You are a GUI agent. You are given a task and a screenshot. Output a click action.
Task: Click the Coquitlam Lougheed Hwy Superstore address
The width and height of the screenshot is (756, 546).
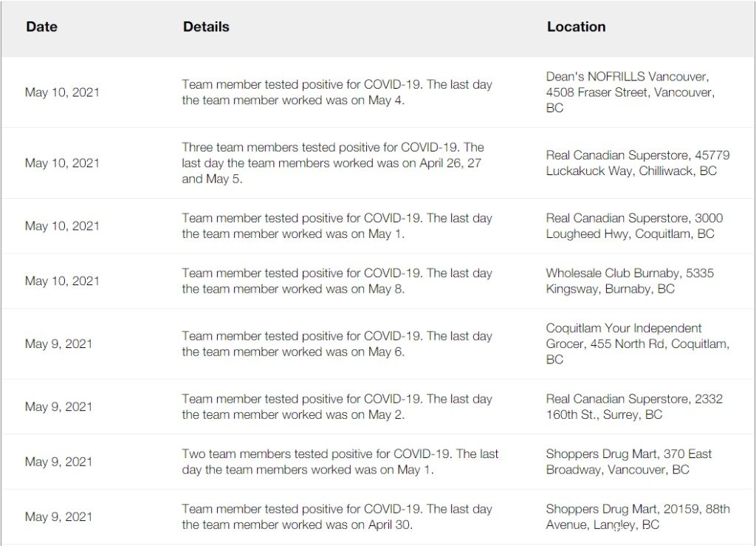[x=634, y=226]
